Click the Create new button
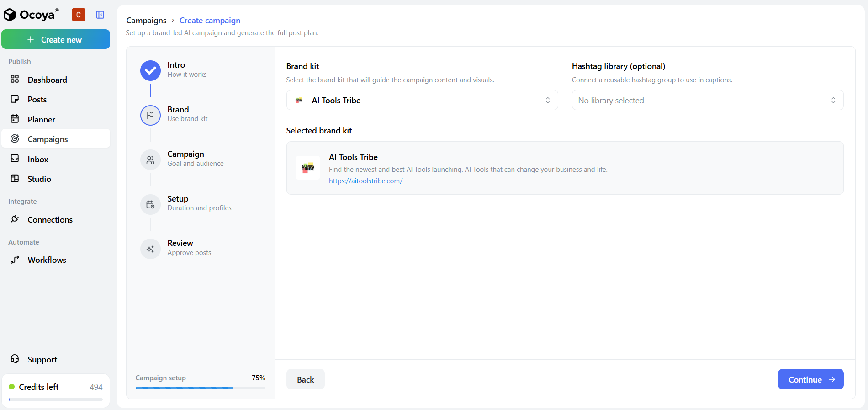Screen dimensions: 868x410 pyautogui.click(x=56, y=39)
